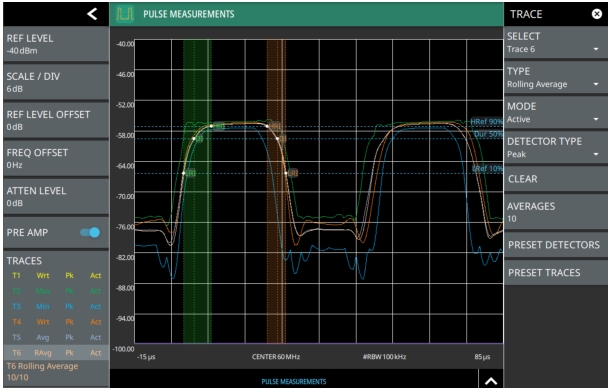Open REF LEVEL setting
The image size is (610, 390).
coord(56,44)
